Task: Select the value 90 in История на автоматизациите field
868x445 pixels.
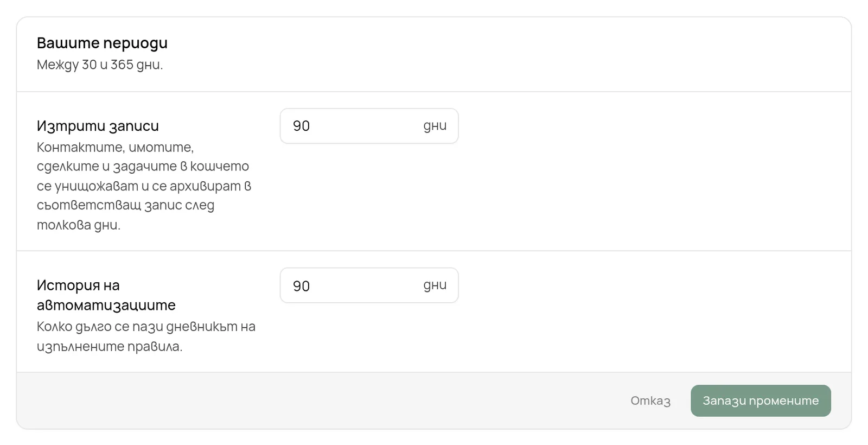Action: point(302,286)
